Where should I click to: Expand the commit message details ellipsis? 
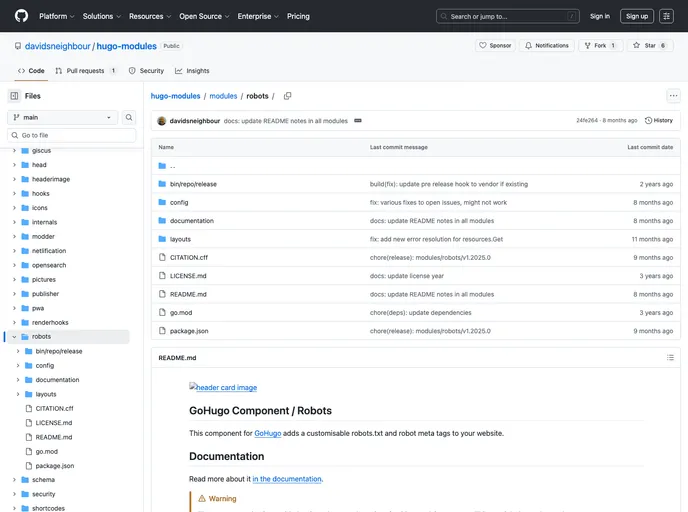pos(358,121)
